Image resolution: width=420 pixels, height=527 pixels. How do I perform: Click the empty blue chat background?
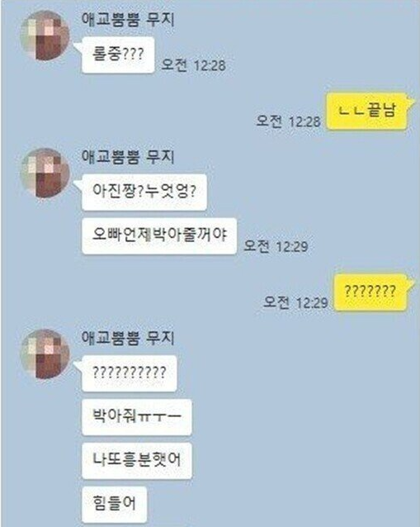coord(302,420)
